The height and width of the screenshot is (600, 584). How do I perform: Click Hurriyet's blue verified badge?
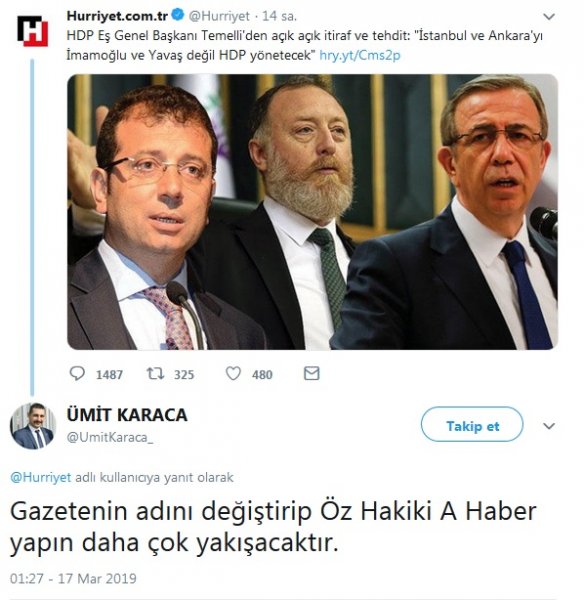[178, 15]
